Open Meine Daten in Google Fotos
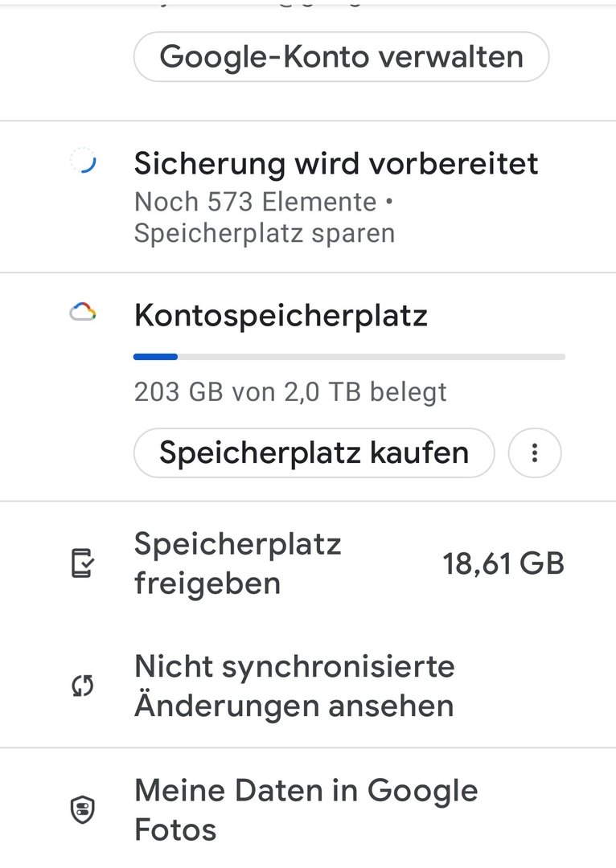 [x=306, y=809]
